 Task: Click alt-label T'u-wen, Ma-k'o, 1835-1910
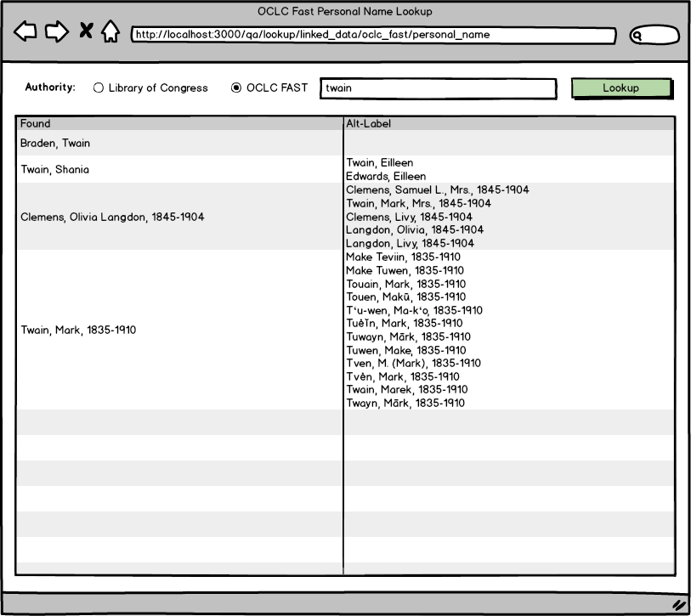414,310
